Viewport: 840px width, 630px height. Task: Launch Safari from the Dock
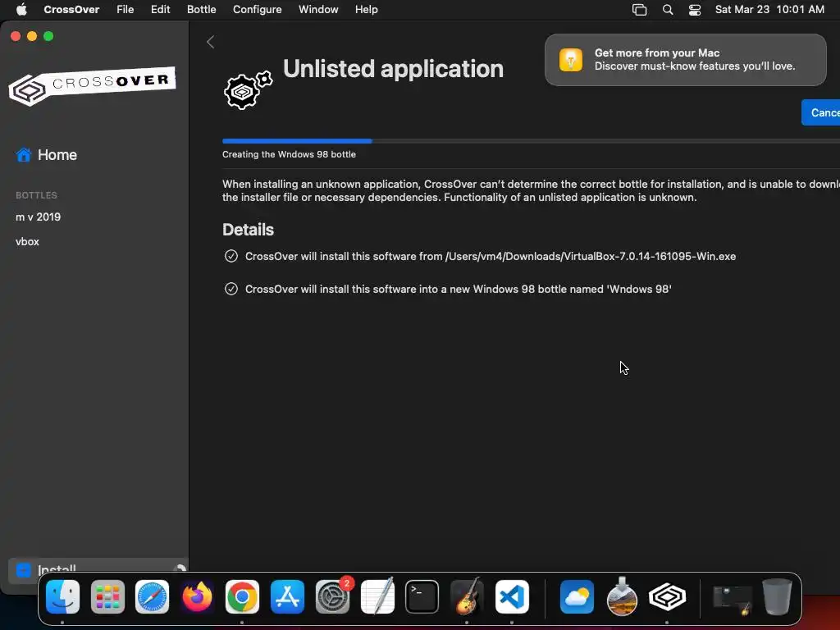pos(152,597)
